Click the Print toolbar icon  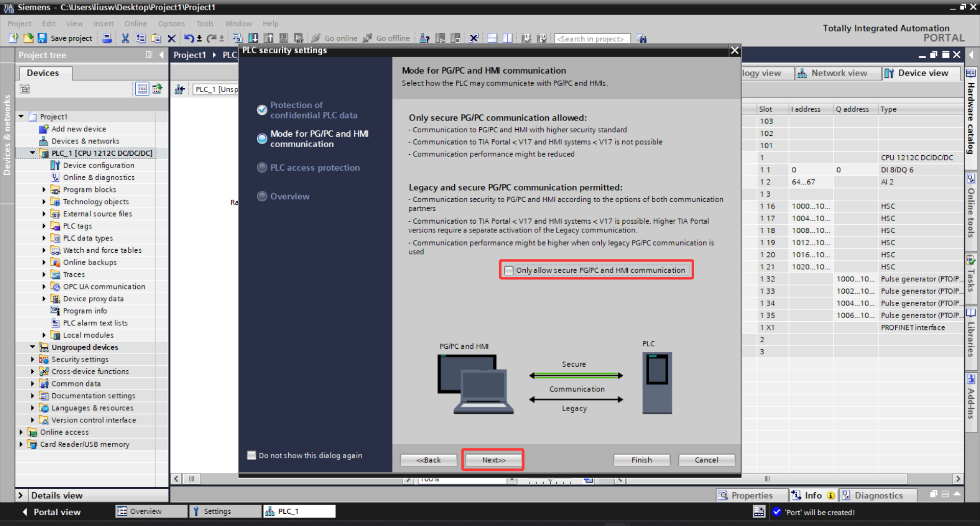tap(107, 38)
